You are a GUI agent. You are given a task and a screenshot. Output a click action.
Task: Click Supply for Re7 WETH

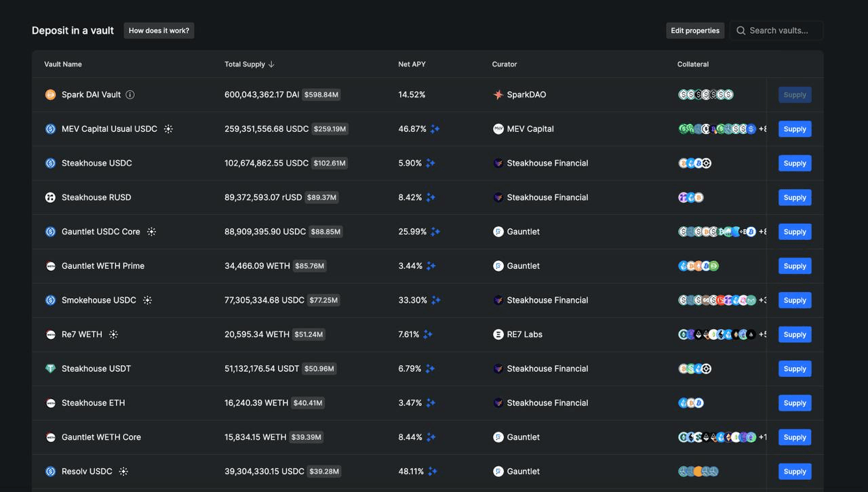795,335
